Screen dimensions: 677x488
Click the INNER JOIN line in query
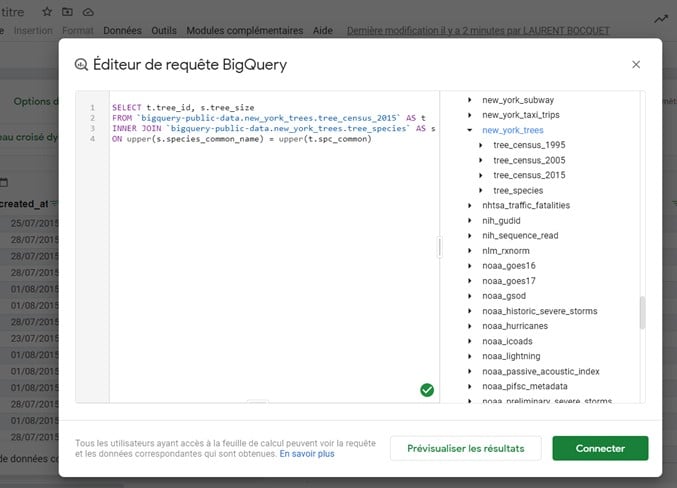pyautogui.click(x=274, y=129)
